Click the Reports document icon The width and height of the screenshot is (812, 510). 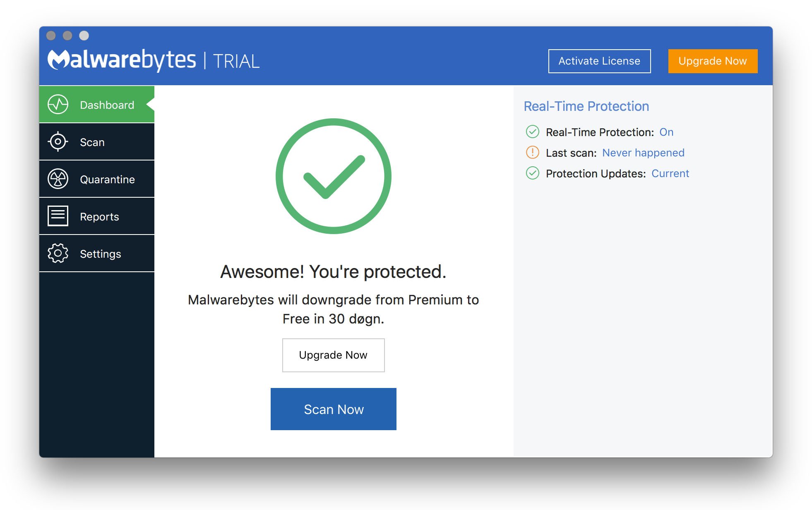(58, 216)
